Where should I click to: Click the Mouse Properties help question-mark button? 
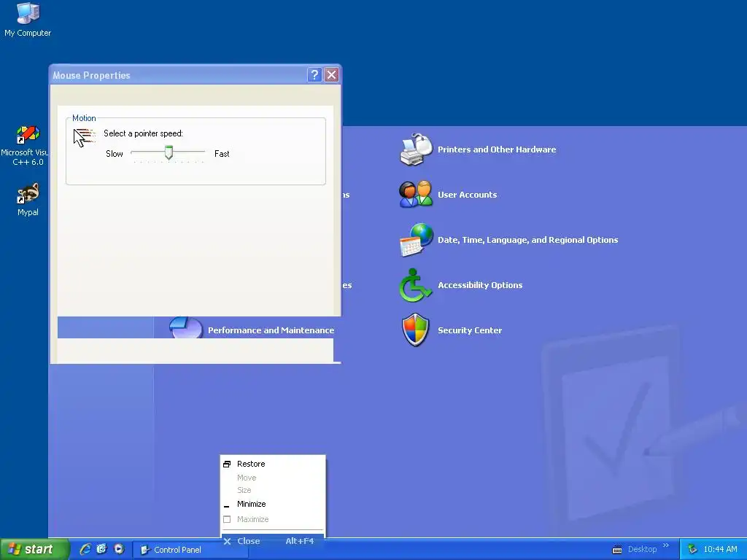314,75
